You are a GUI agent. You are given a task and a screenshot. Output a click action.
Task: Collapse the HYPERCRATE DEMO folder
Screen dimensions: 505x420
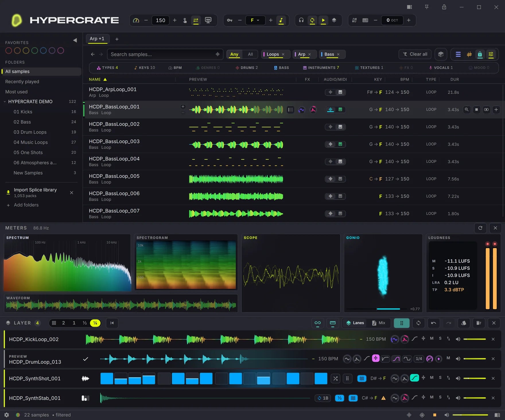(x=5, y=102)
